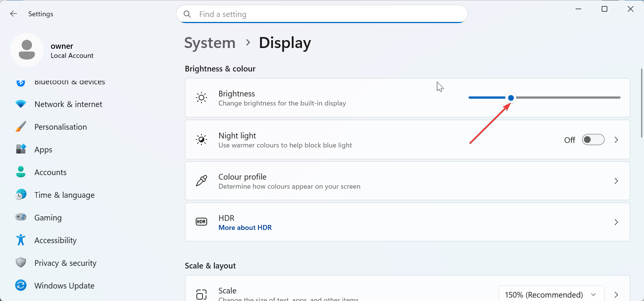
Task: Click the back arrow in Settings
Action: (x=14, y=14)
